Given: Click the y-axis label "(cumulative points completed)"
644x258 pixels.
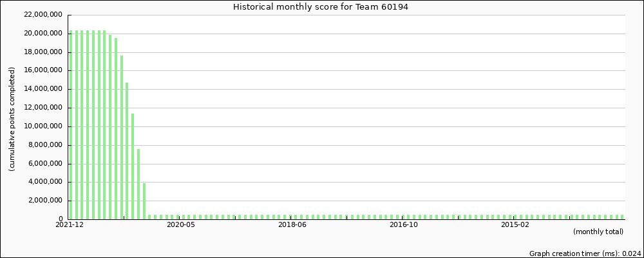Looking at the screenshot, I should coord(12,119).
